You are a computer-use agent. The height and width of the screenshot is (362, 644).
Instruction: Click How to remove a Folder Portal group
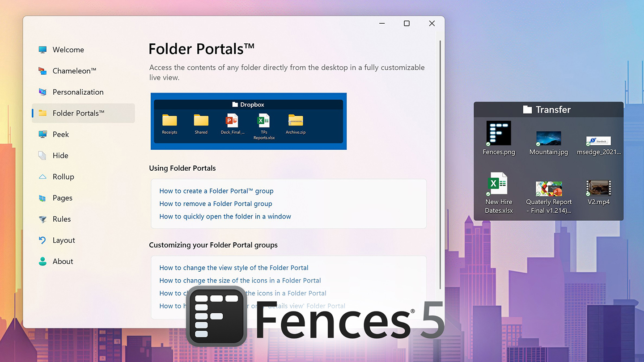pos(216,203)
